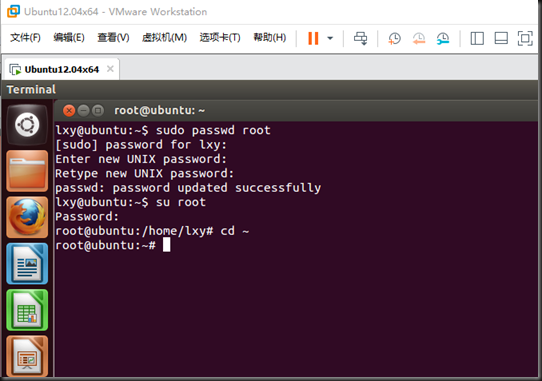Click the VMware Workstation title bar icon
This screenshot has height=381, width=542.
[x=13, y=11]
